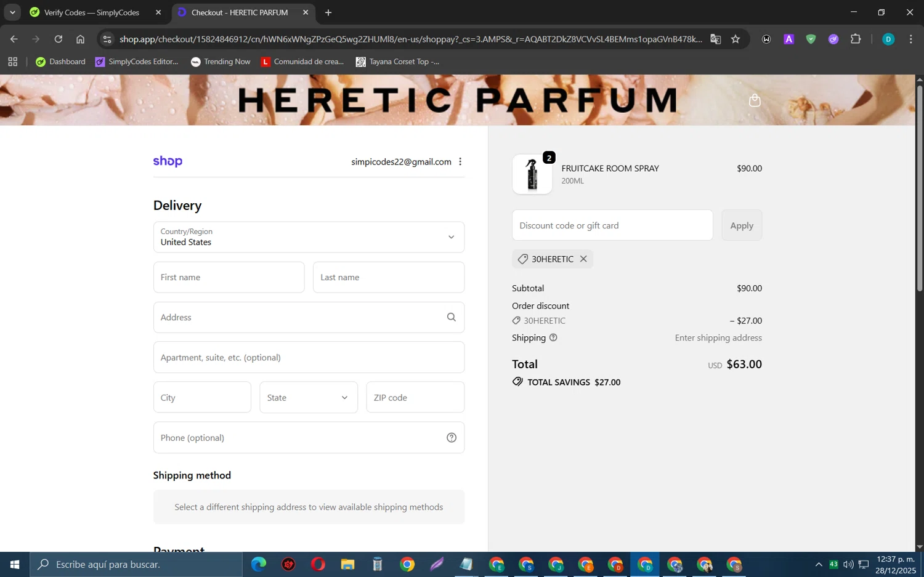
Task: Click the browser home icon
Action: (x=80, y=39)
